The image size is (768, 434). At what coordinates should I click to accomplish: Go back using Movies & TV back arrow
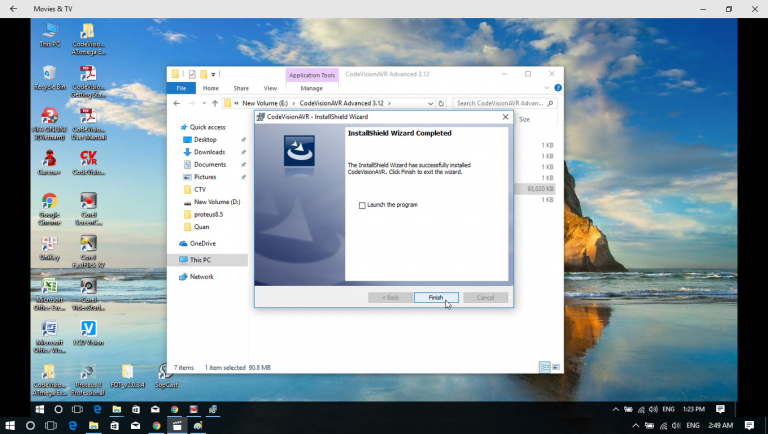[14, 8]
